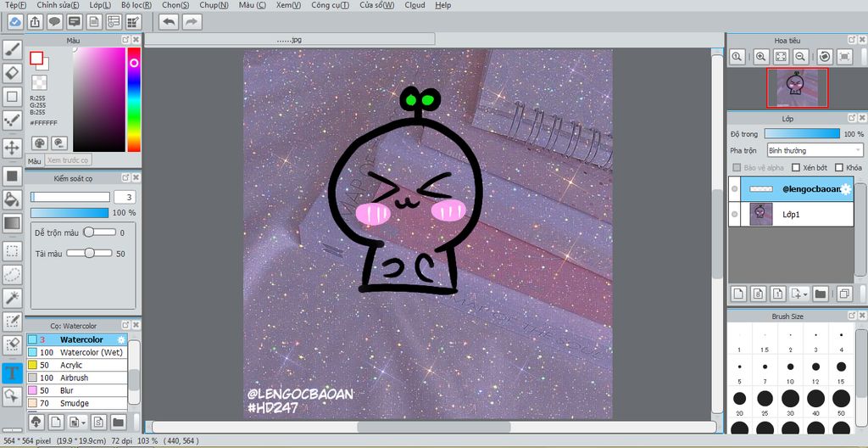
Task: Click the share/export icon in top toolbar
Action: click(x=34, y=21)
